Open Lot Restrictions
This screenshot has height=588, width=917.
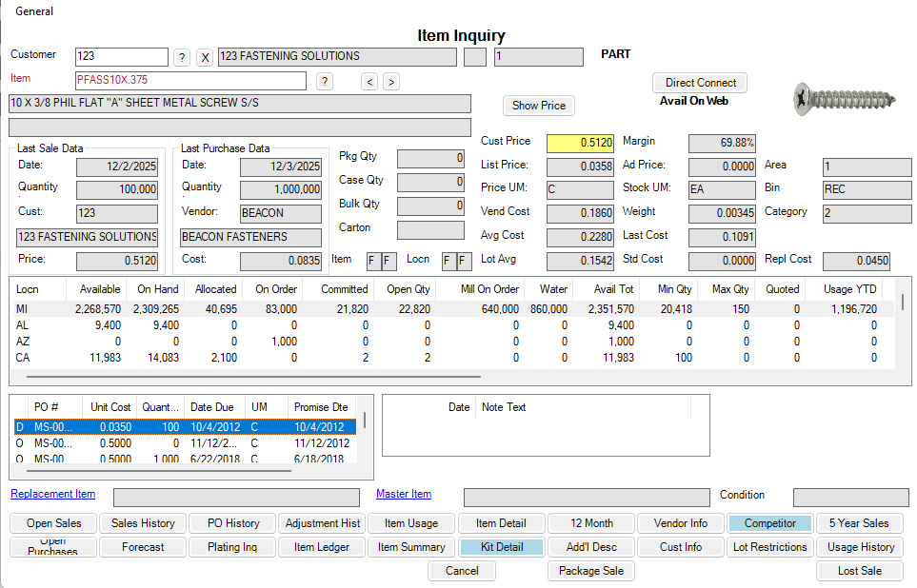(x=770, y=547)
